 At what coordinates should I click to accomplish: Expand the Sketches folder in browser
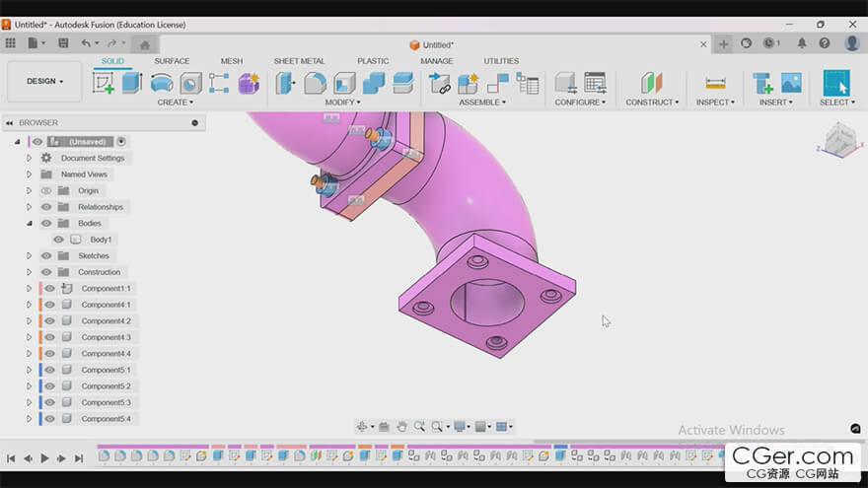[29, 255]
